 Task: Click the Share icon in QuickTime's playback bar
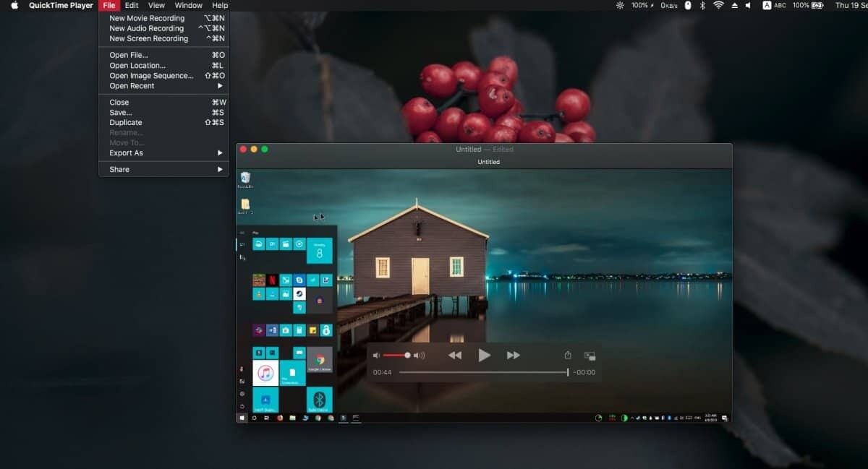568,355
